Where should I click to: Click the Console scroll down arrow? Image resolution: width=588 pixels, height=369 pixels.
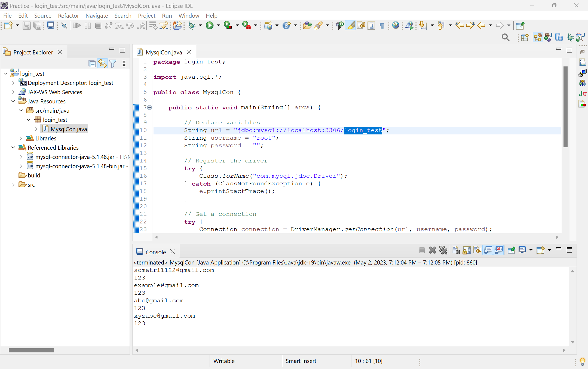tap(572, 342)
